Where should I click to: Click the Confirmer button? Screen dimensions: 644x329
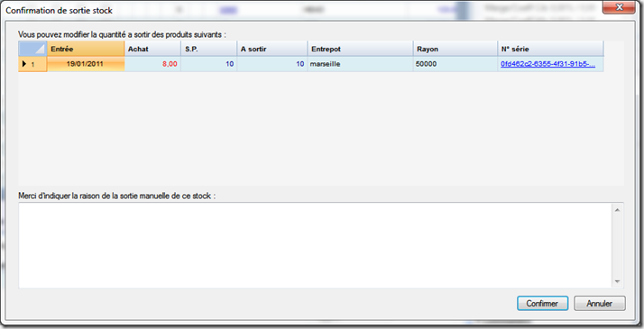pyautogui.click(x=543, y=304)
